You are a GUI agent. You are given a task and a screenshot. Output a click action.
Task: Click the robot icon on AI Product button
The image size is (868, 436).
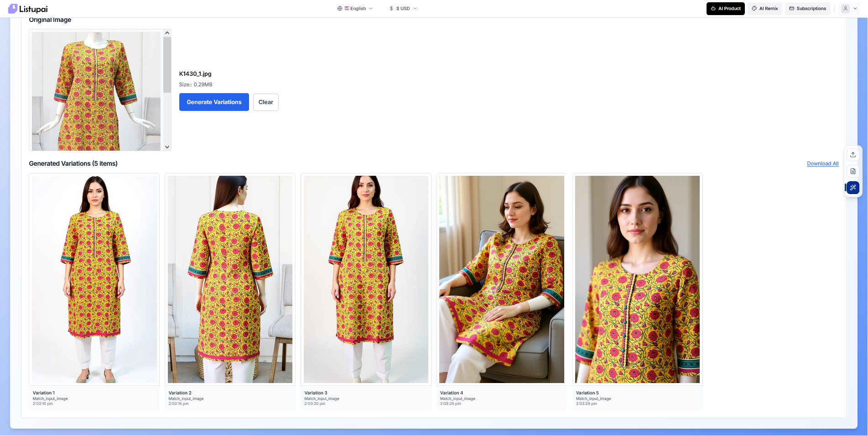pyautogui.click(x=713, y=8)
